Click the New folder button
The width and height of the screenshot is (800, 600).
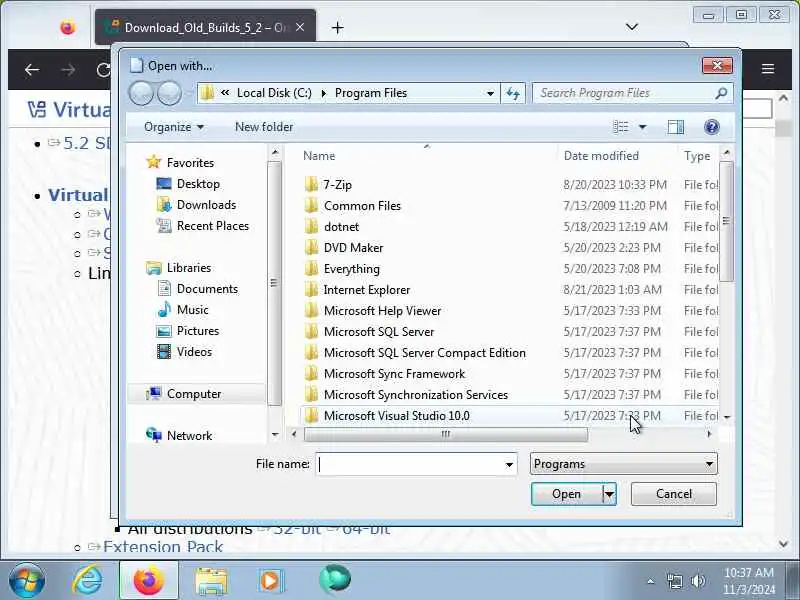coord(264,127)
